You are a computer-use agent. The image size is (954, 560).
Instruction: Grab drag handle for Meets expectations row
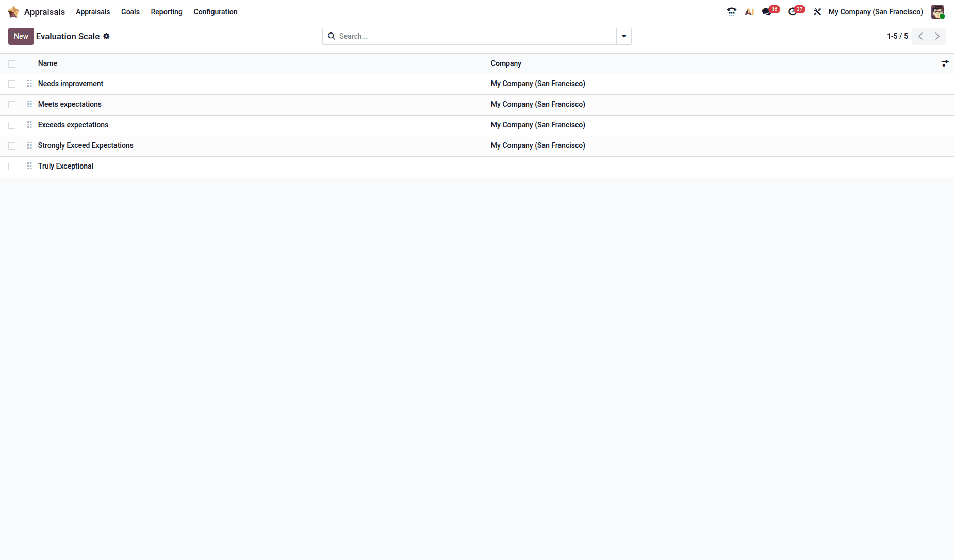tap(29, 104)
